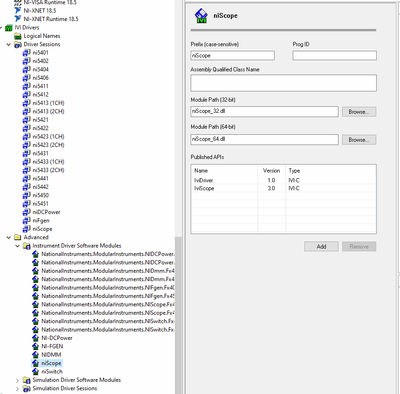This screenshot has height=394, width=400.
Task: Click the NI-XNET 18.5 software icon
Action: click(18, 10)
